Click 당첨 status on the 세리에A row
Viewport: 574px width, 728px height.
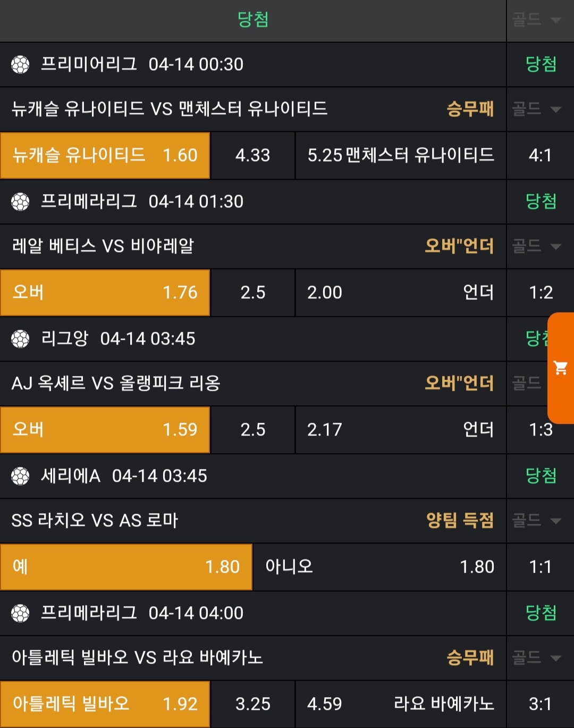point(541,476)
